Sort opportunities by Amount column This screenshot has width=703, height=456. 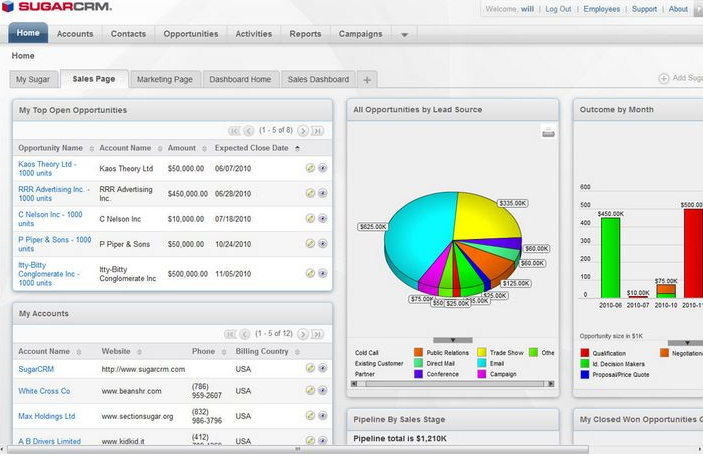pos(184,148)
